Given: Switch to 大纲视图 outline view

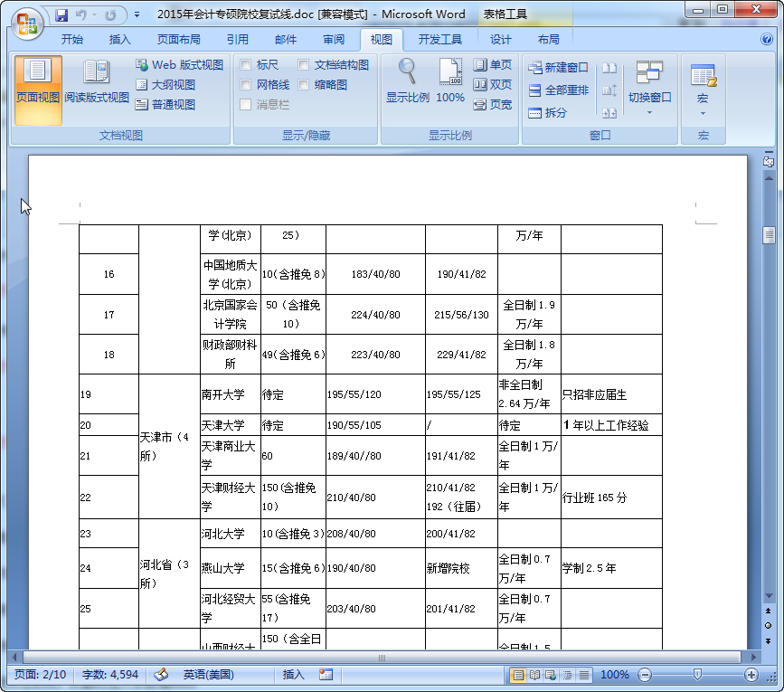Looking at the screenshot, I should 165,85.
